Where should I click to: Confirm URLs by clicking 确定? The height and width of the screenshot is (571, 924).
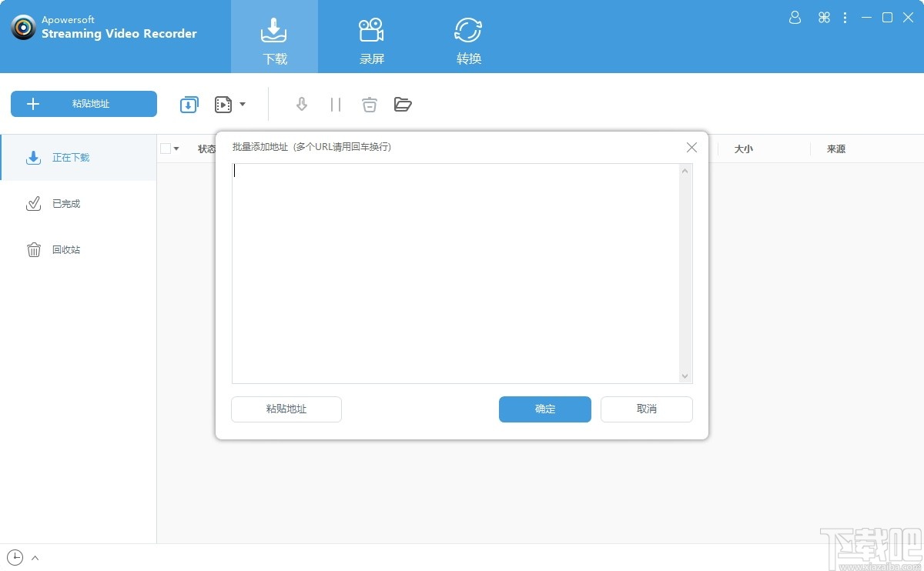click(x=544, y=409)
